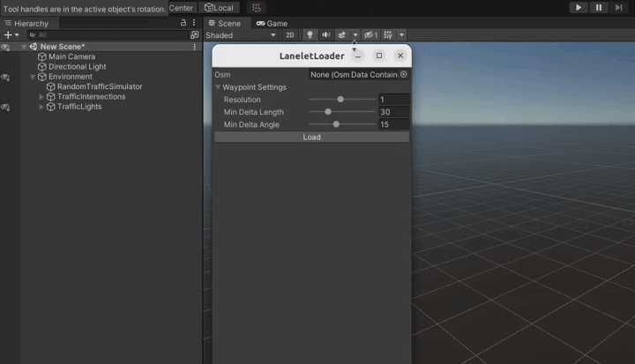635x364 pixels.
Task: Click the Resolution value input field
Action: (393, 100)
